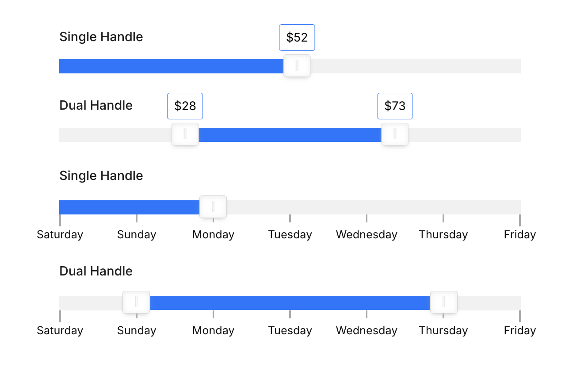Select Saturday label on third slider

60,234
